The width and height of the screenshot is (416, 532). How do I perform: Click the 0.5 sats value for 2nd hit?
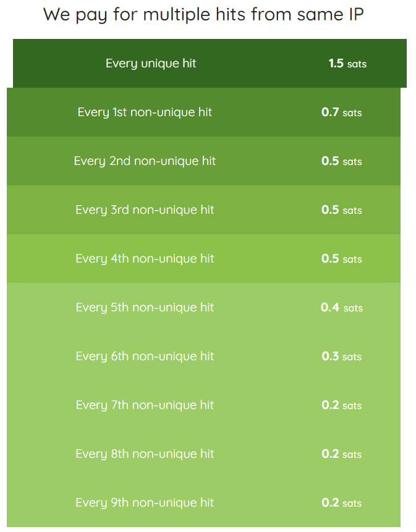click(x=341, y=161)
